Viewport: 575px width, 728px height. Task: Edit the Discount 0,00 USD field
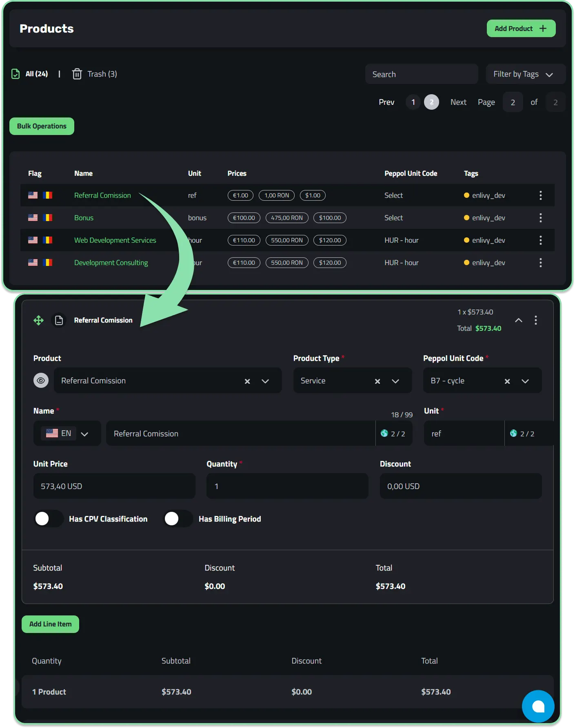click(461, 486)
